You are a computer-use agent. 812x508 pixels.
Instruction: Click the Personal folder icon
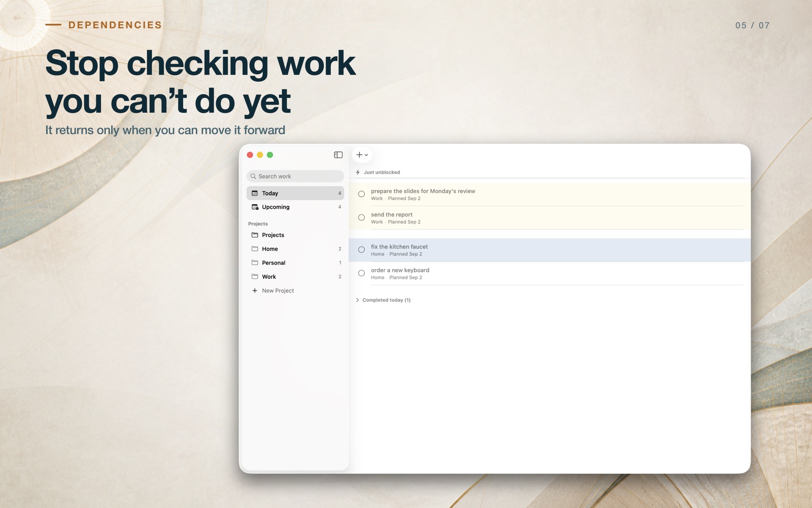pyautogui.click(x=255, y=263)
